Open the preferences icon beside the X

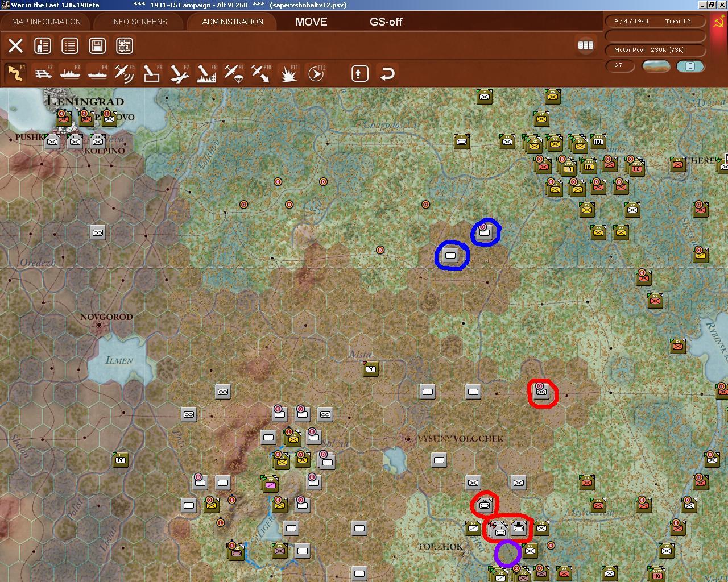click(x=43, y=45)
